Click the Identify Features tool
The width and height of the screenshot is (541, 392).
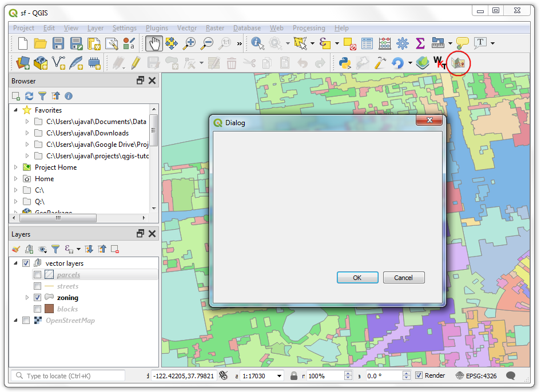click(x=257, y=43)
